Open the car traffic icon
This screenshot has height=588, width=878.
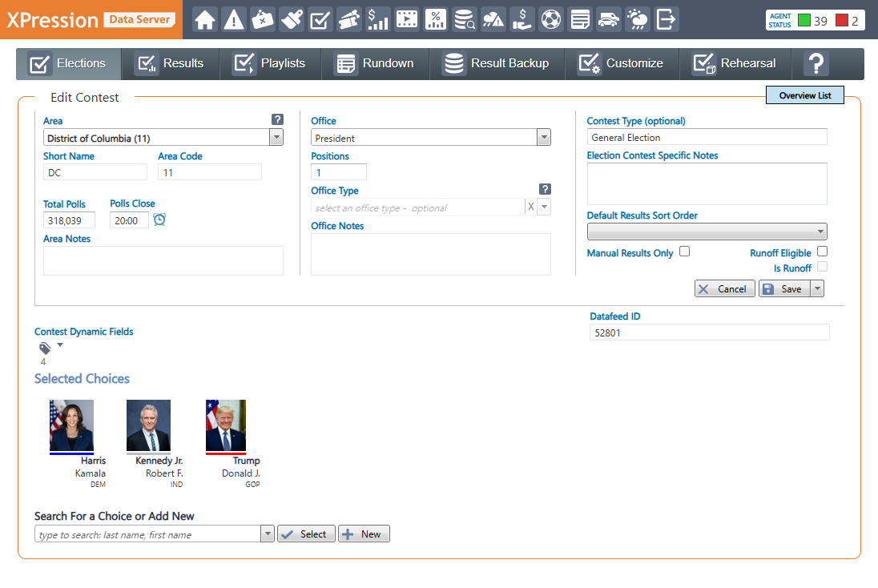(609, 19)
